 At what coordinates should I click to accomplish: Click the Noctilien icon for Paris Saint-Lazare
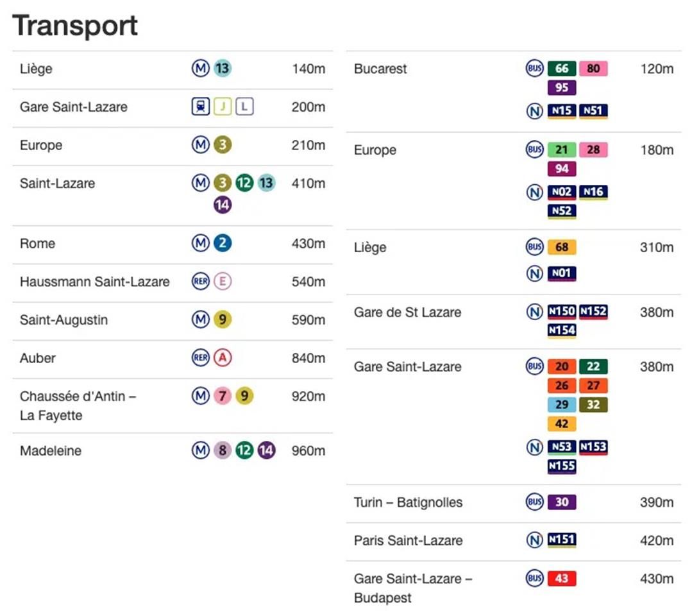click(534, 540)
